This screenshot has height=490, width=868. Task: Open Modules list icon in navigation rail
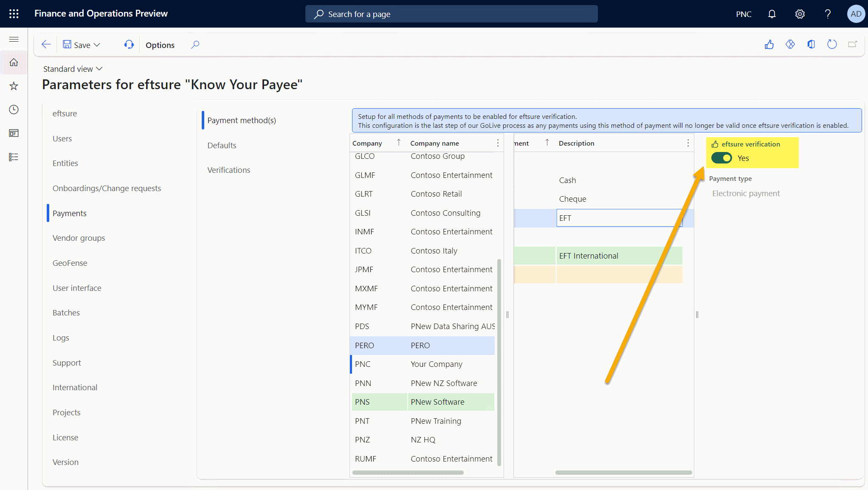[x=14, y=157]
